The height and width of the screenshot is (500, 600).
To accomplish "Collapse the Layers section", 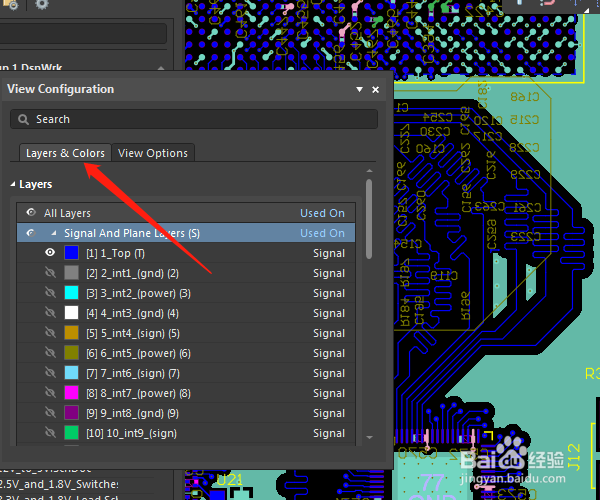I will [x=13, y=184].
